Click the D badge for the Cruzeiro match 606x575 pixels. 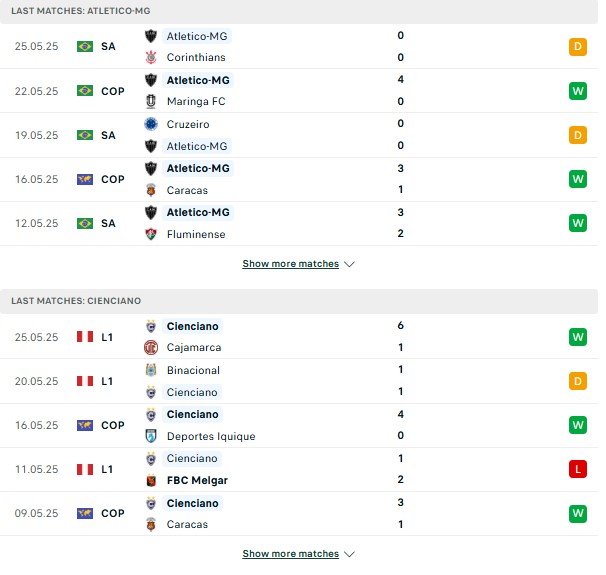577,135
